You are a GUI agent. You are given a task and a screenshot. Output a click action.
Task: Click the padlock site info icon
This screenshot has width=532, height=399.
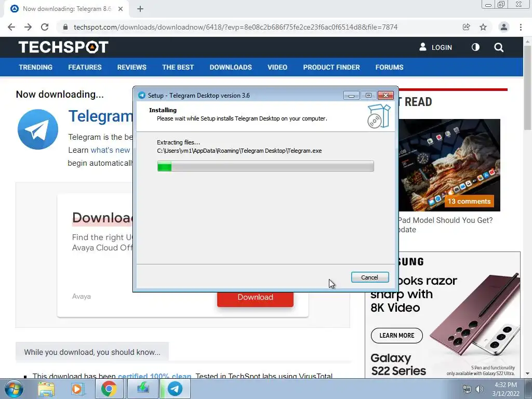pyautogui.click(x=65, y=27)
